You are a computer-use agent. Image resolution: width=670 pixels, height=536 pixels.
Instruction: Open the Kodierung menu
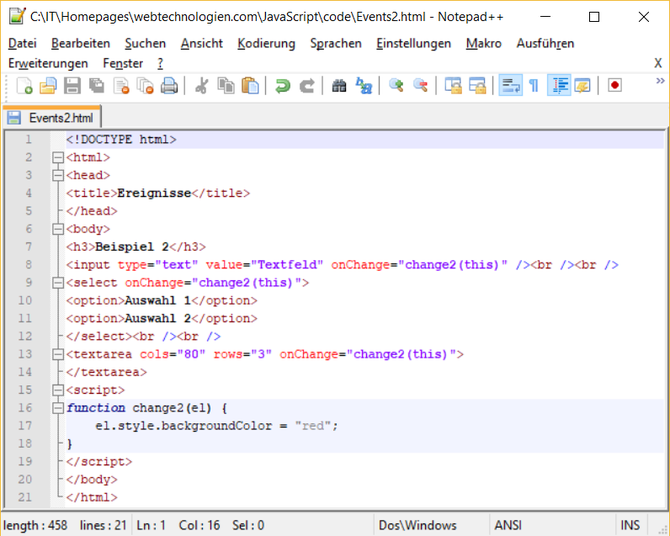(x=266, y=44)
